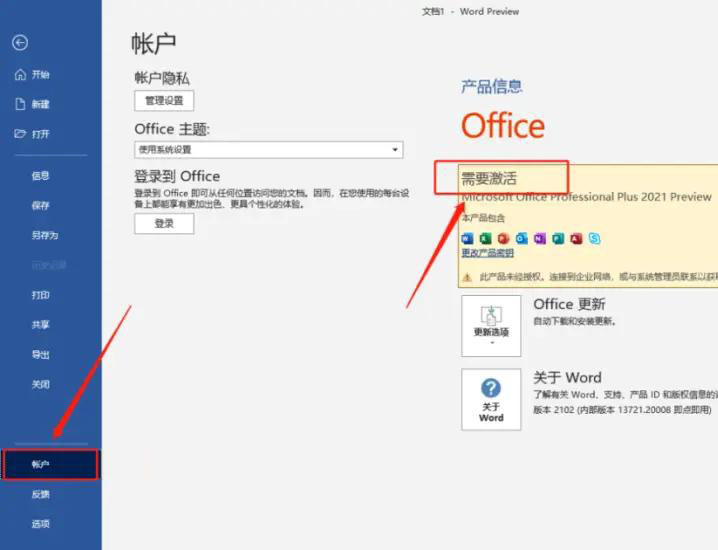Click the OneNote app icon under 本产品包含
This screenshot has height=550, width=718.
click(x=540, y=239)
